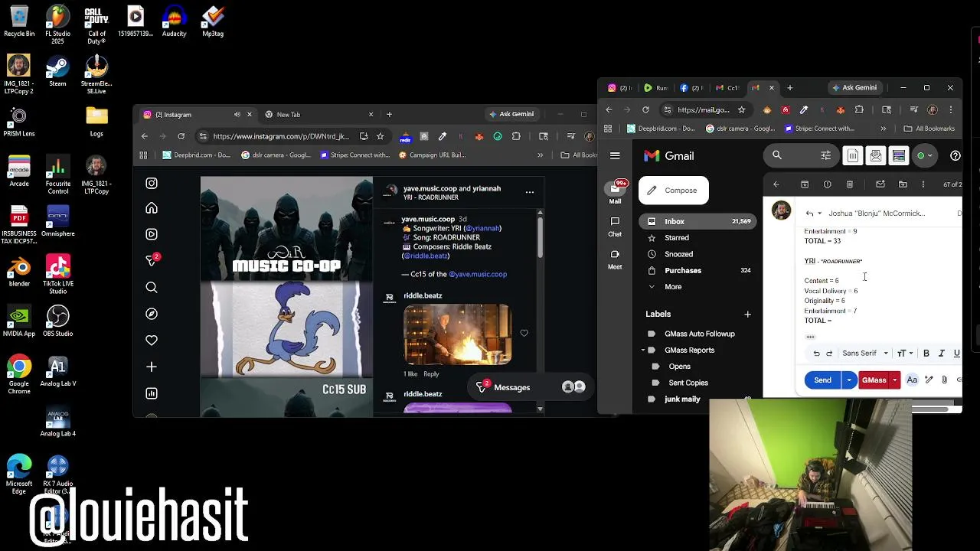Click Compose button
Image resolution: width=980 pixels, height=551 pixels.
coord(674,191)
